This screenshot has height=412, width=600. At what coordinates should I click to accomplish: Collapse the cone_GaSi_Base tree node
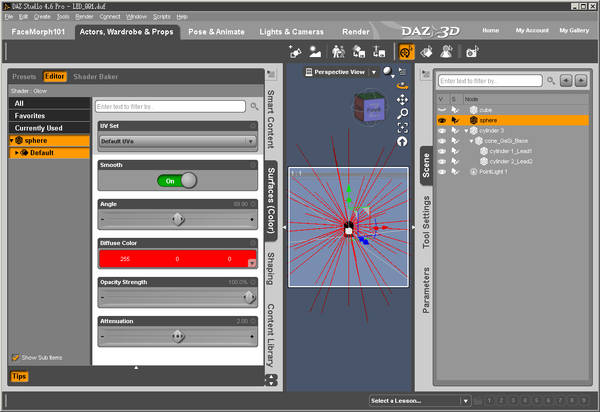click(471, 141)
